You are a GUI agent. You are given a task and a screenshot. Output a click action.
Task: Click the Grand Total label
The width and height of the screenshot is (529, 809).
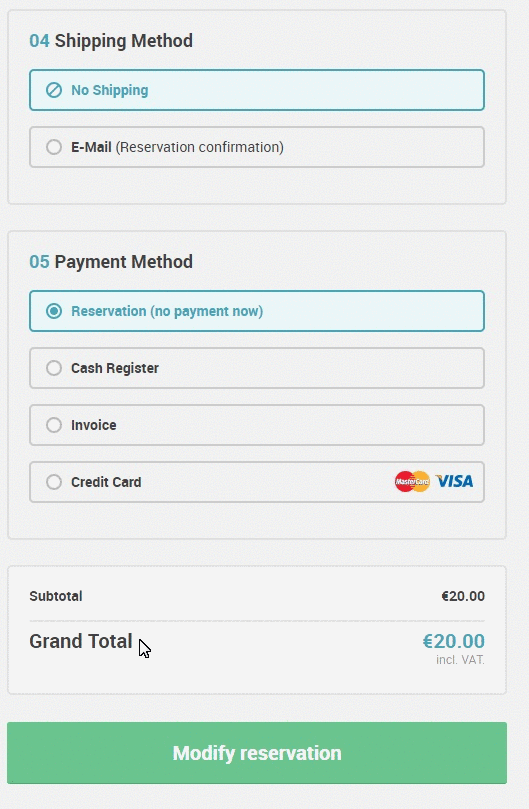point(81,641)
